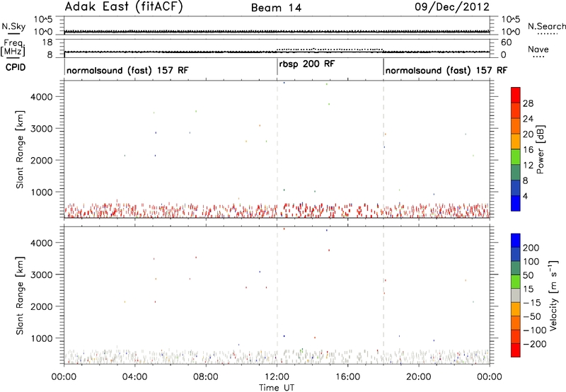Click 'rbsp 200 RF' CPID label
Screen dimensions: 566x392
307,64
